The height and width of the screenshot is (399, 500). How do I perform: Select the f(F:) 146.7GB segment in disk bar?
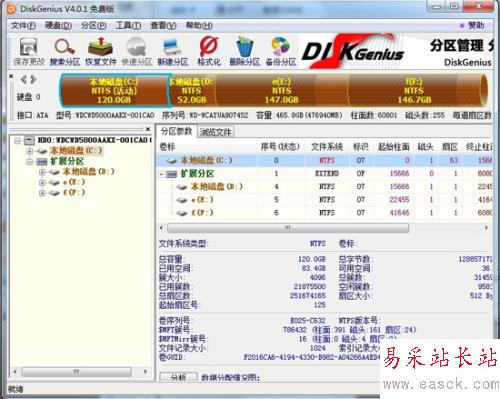point(414,91)
